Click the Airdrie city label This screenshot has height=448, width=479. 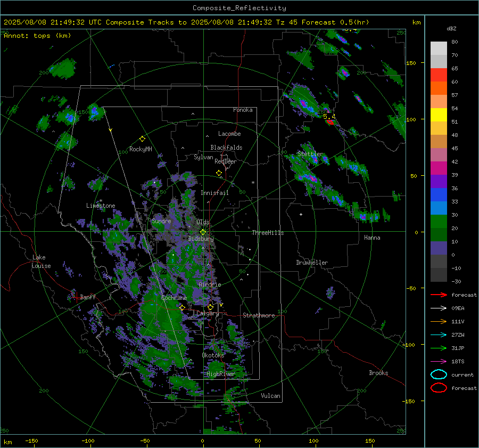coord(210,284)
